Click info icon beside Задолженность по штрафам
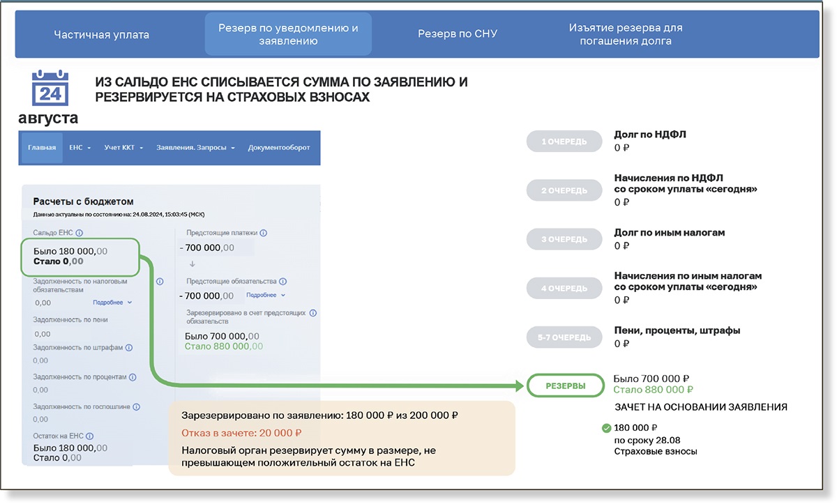Viewport: 837px width, 504px height. click(129, 347)
